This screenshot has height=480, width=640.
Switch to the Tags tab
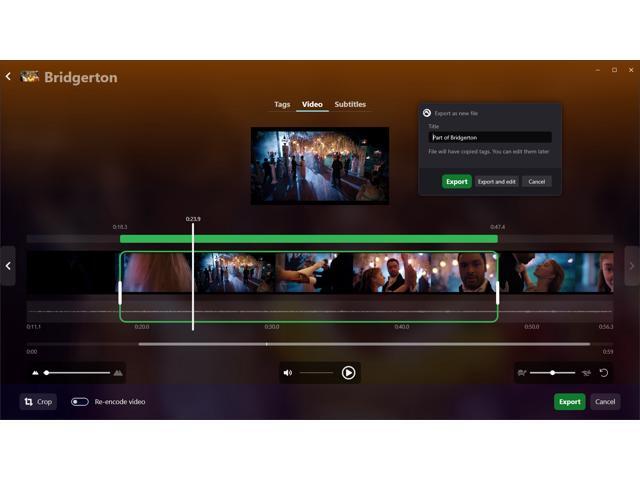(x=282, y=104)
